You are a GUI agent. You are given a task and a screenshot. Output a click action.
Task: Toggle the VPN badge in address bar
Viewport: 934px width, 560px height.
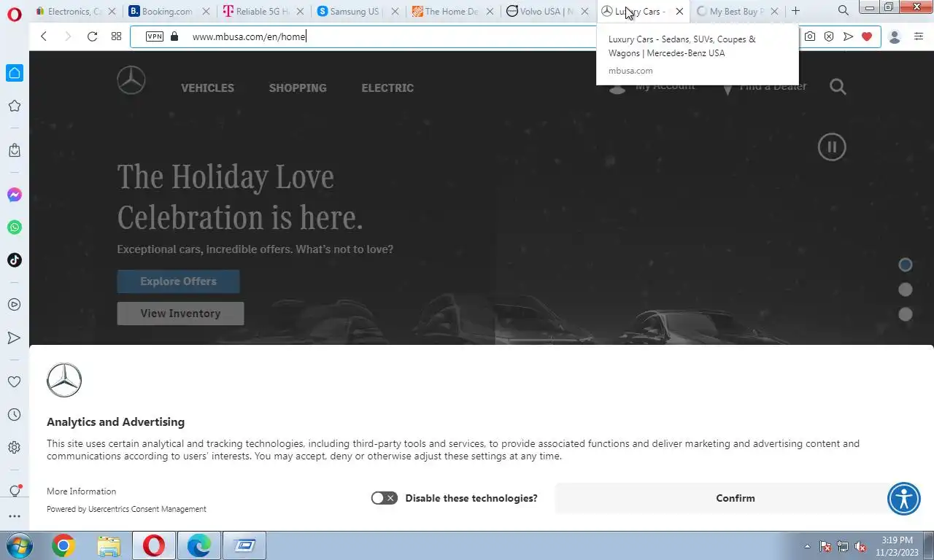pos(155,36)
